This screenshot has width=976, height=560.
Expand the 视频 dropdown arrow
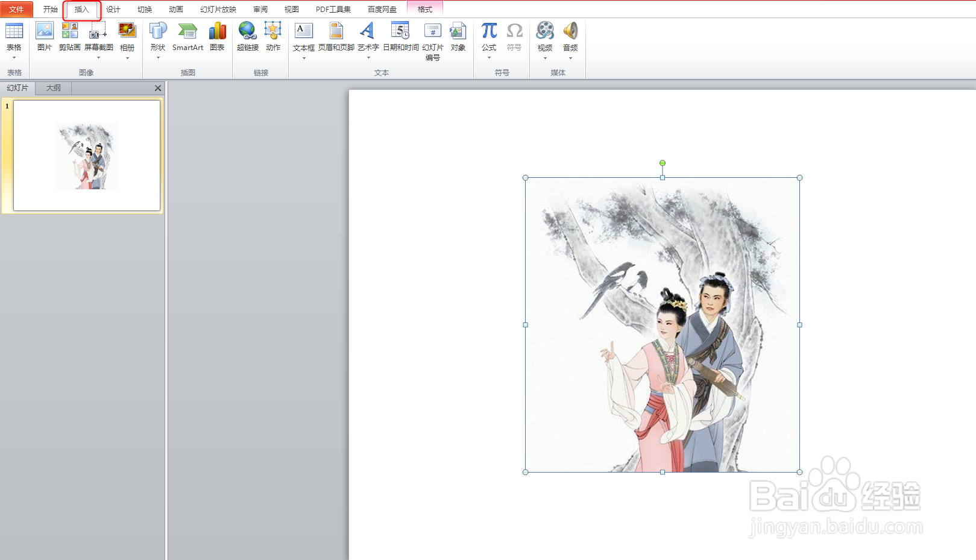click(545, 58)
